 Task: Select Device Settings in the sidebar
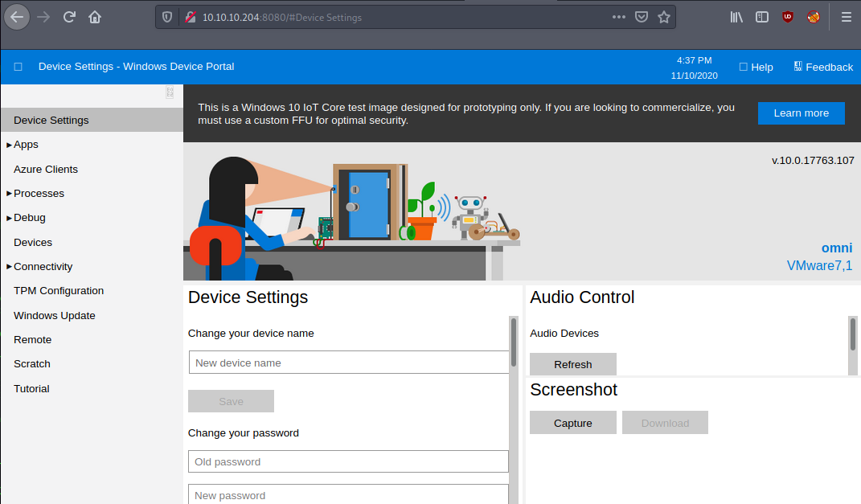[x=92, y=121]
